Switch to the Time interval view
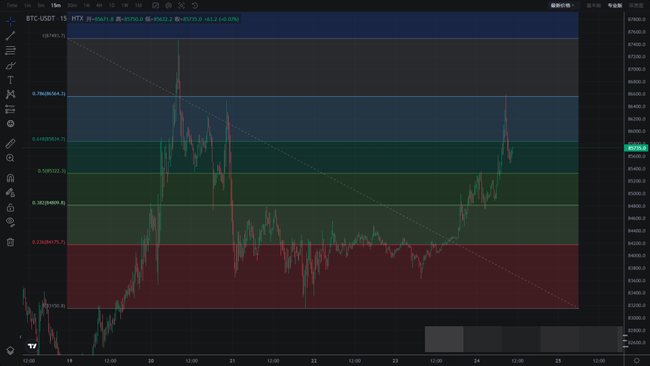This screenshot has height=366, width=650. tap(12, 5)
